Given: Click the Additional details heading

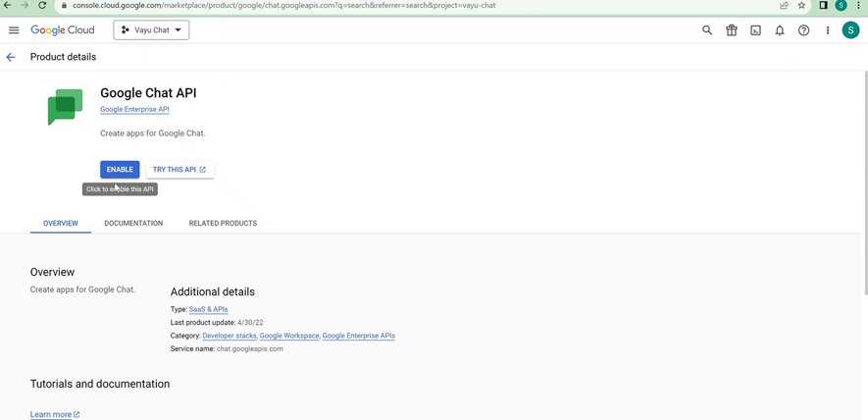Looking at the screenshot, I should point(213,292).
